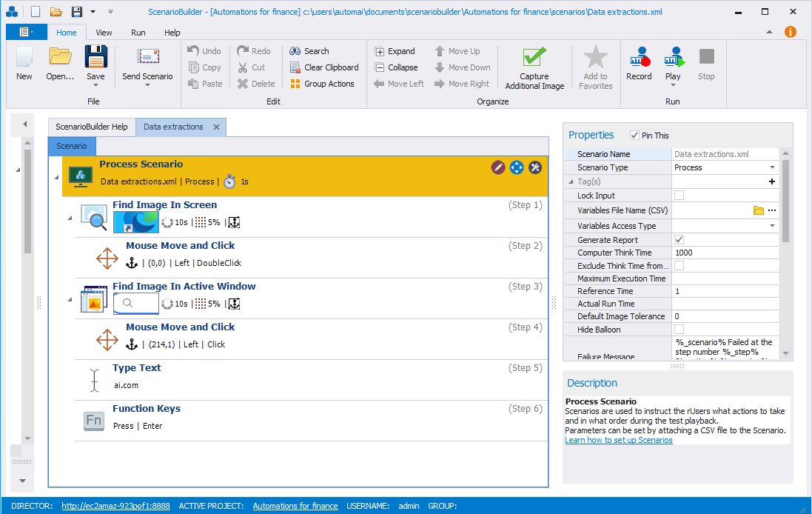The width and height of the screenshot is (812, 514).
Task: Switch to the View ribbon tab
Action: (x=104, y=32)
